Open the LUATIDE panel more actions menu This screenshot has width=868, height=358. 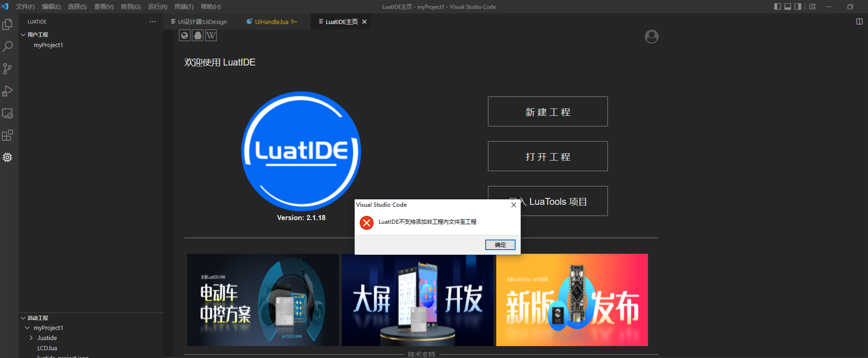(153, 21)
